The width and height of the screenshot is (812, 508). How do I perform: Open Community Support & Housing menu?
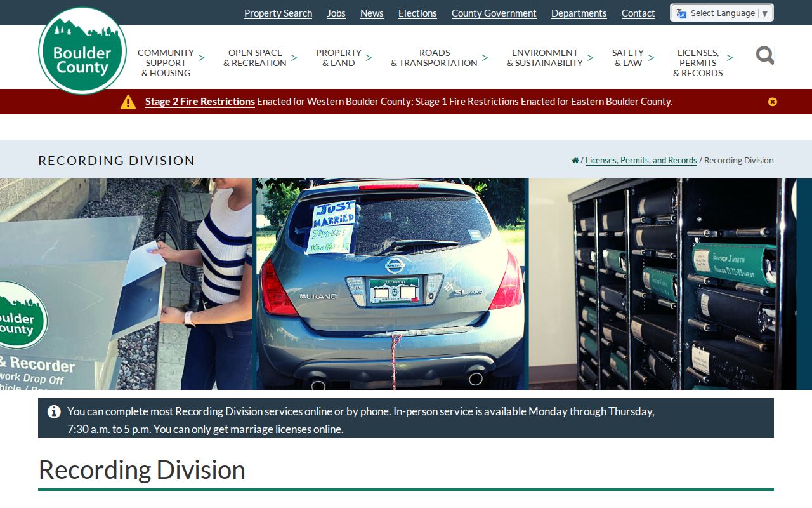click(x=166, y=63)
